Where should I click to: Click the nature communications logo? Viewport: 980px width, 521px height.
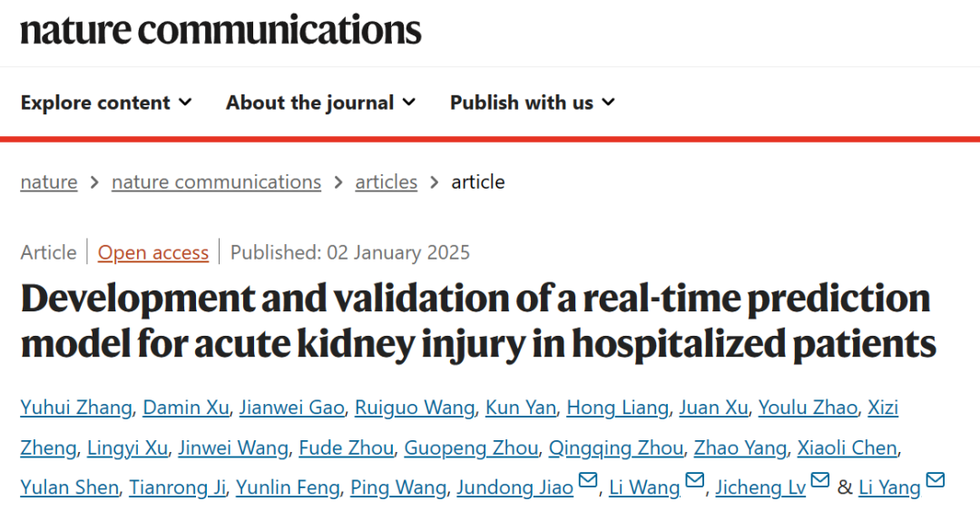point(220,30)
